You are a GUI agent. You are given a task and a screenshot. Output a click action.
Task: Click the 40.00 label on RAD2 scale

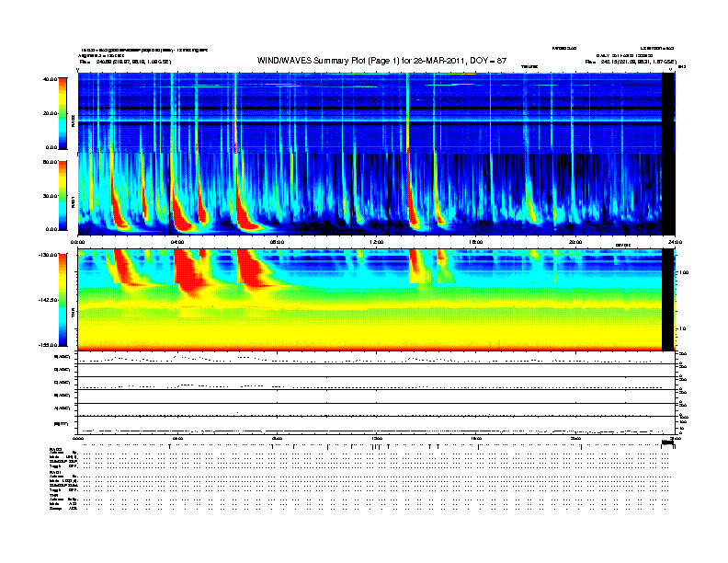50,79
